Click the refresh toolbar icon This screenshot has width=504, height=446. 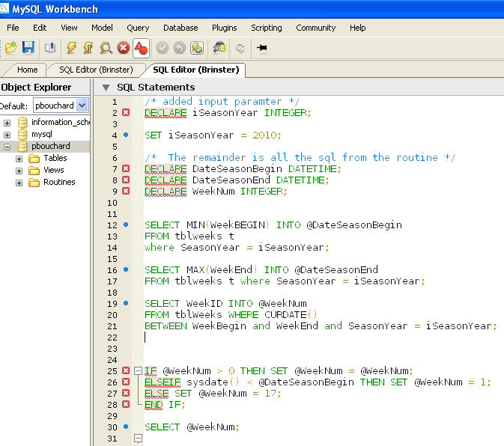pyautogui.click(x=240, y=48)
